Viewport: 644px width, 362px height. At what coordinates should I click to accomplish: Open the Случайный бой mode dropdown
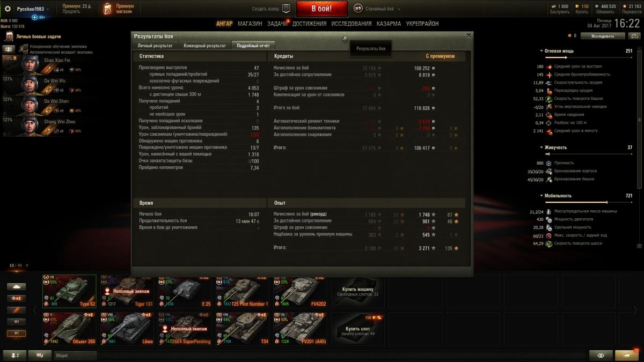pos(383,9)
